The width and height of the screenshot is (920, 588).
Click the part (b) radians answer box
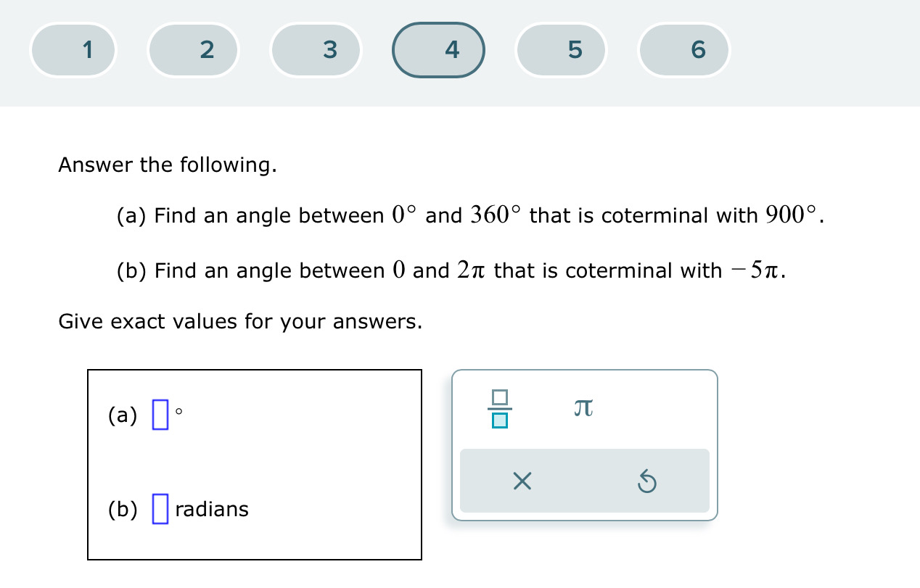(160, 508)
